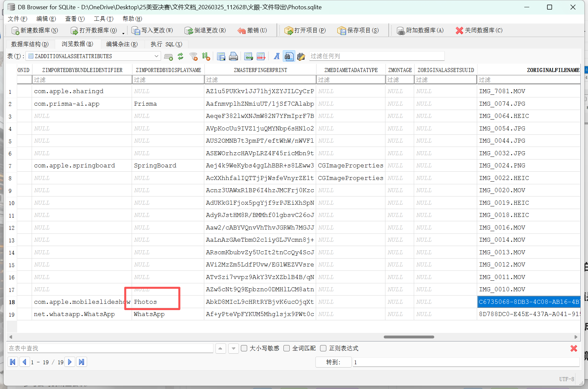Image resolution: width=588 pixels, height=389 pixels.
Task: Switch to the 编辑杂注(R) tab
Action: tap(122, 44)
